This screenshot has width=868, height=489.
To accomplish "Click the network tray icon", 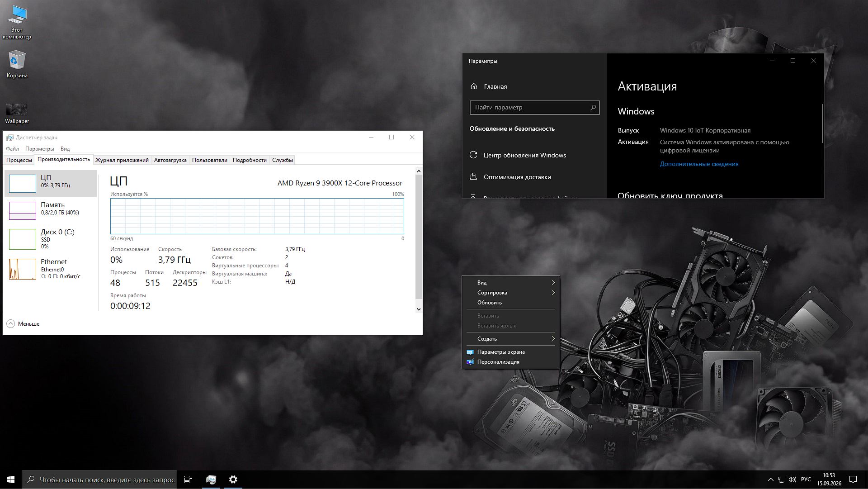I will tap(782, 480).
